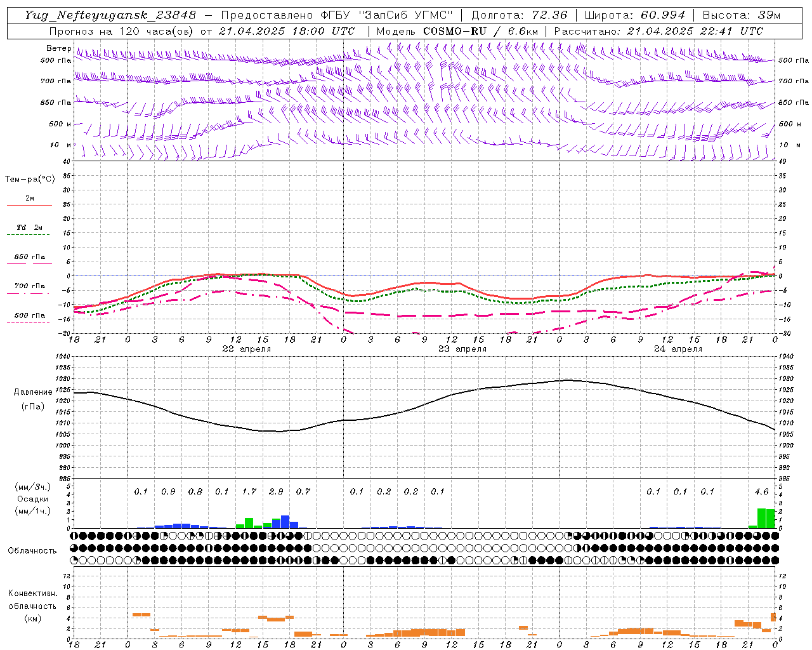Click the station title Yug_Nefteyugansk_23848
Viewport: 812px width, 650px height.
pyautogui.click(x=110, y=15)
